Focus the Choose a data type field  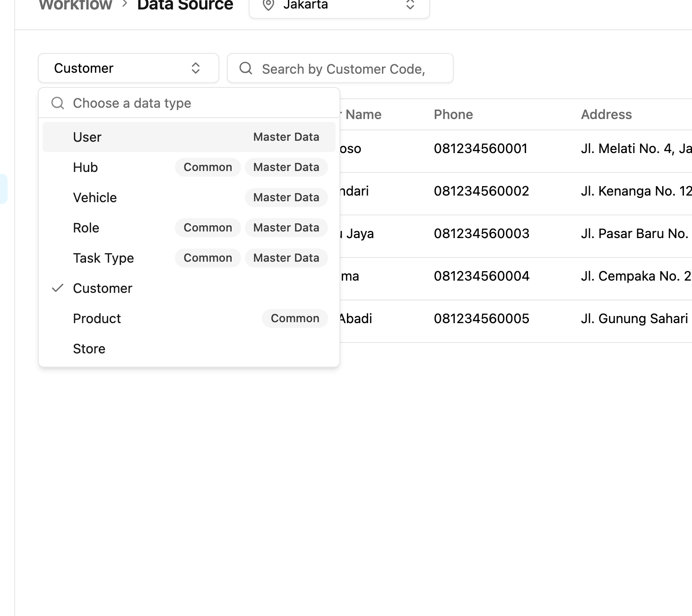pos(189,103)
